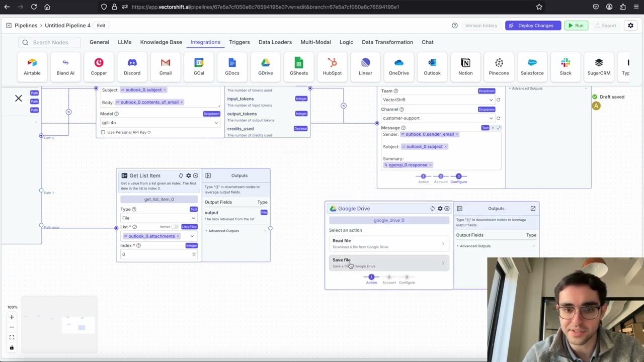Switch to the Knowledge Base tab
644x362 pixels.
(x=161, y=42)
